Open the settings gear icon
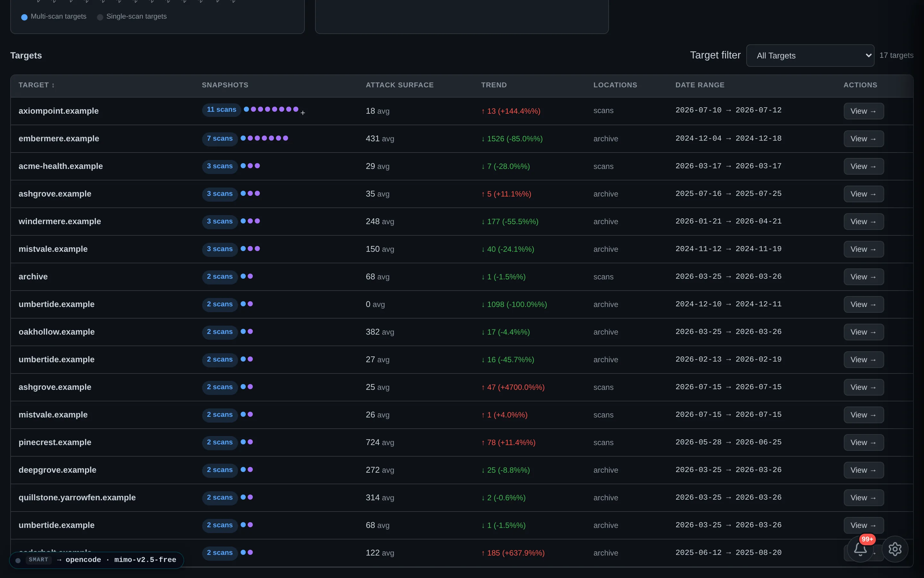The image size is (924, 578). point(895,549)
